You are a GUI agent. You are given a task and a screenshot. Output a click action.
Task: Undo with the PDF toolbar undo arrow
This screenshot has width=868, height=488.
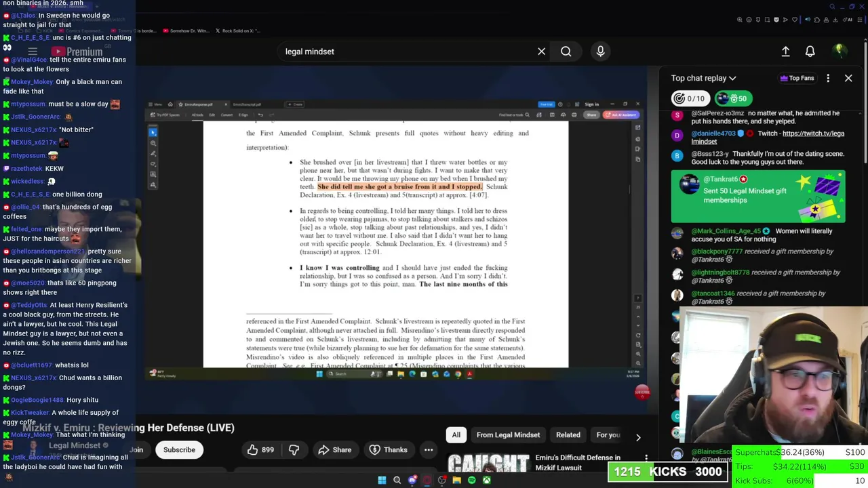(260, 115)
